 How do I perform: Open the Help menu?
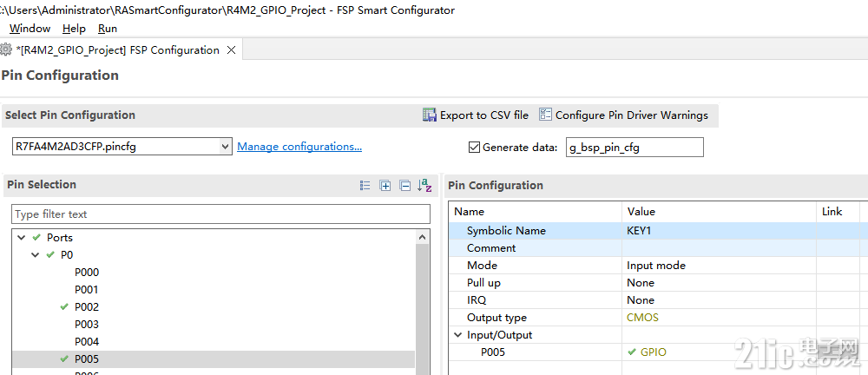click(x=74, y=29)
